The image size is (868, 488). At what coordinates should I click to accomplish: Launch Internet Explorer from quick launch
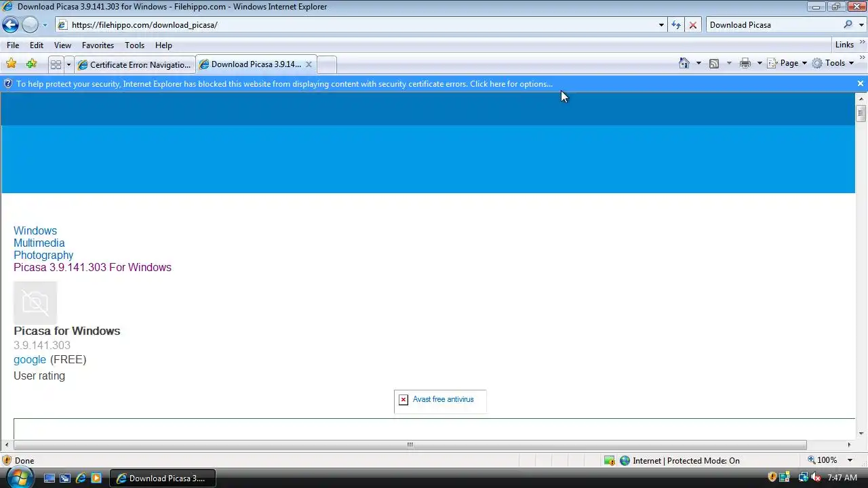pyautogui.click(x=81, y=478)
